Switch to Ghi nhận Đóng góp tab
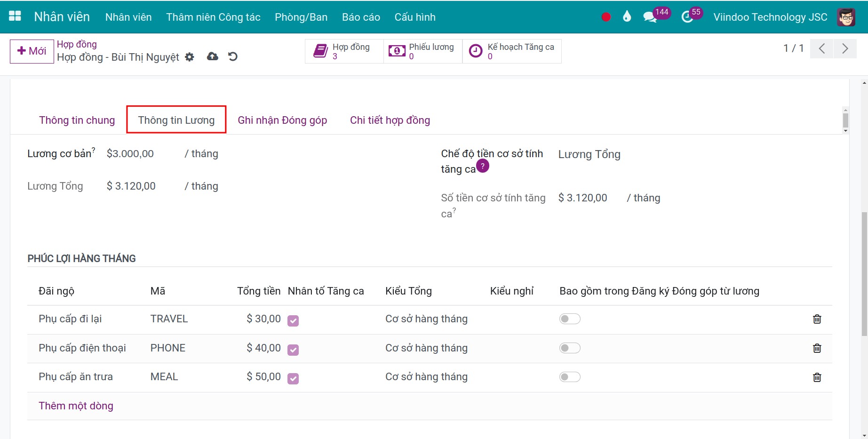Image resolution: width=868 pixels, height=439 pixels. pyautogui.click(x=282, y=120)
